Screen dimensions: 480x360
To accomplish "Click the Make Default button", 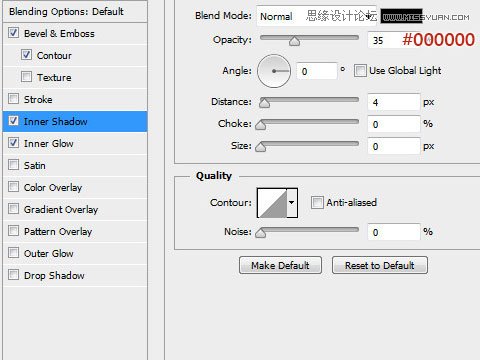I will point(280,265).
